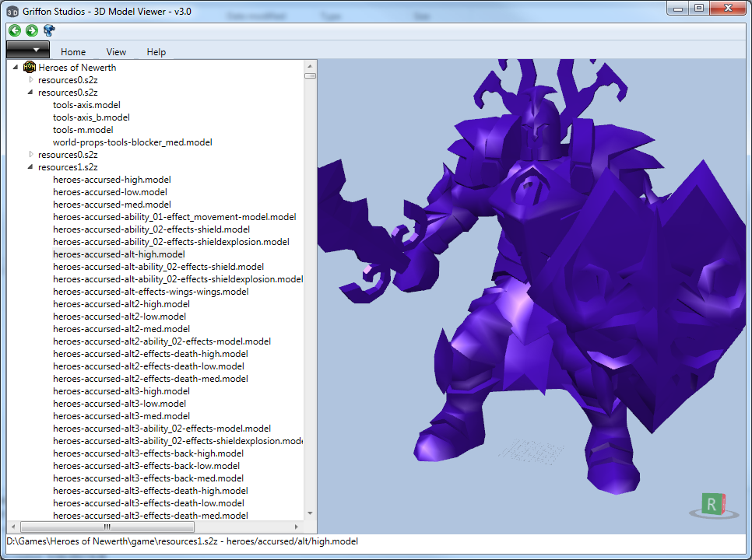The height and width of the screenshot is (560, 752).
Task: Select heroes-accursed-alt3-high.model
Action: click(121, 391)
